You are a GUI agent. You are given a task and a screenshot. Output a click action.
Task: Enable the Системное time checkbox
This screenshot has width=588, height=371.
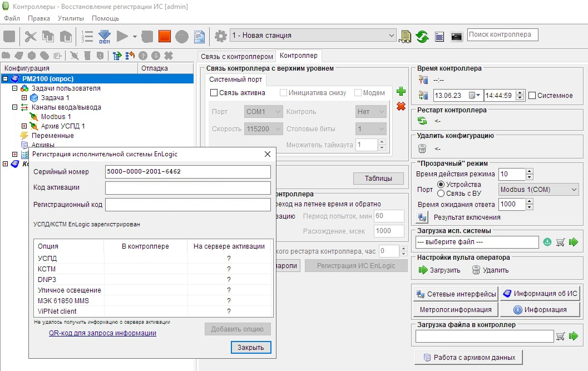532,95
